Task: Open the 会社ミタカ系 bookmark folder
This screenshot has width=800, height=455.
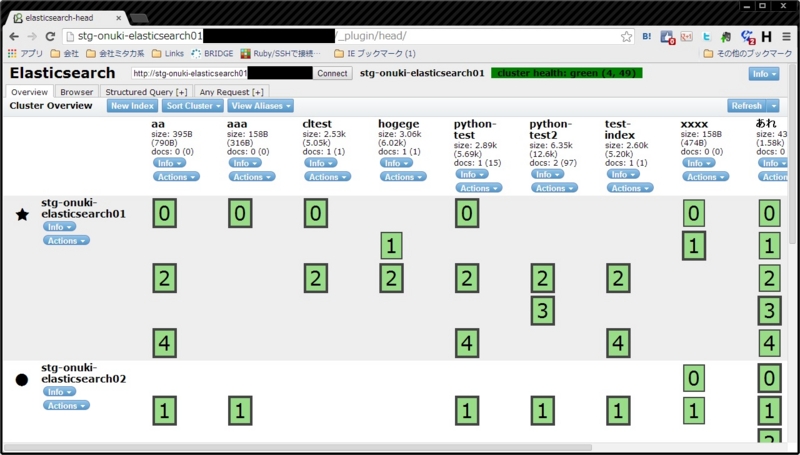Action: click(116, 53)
